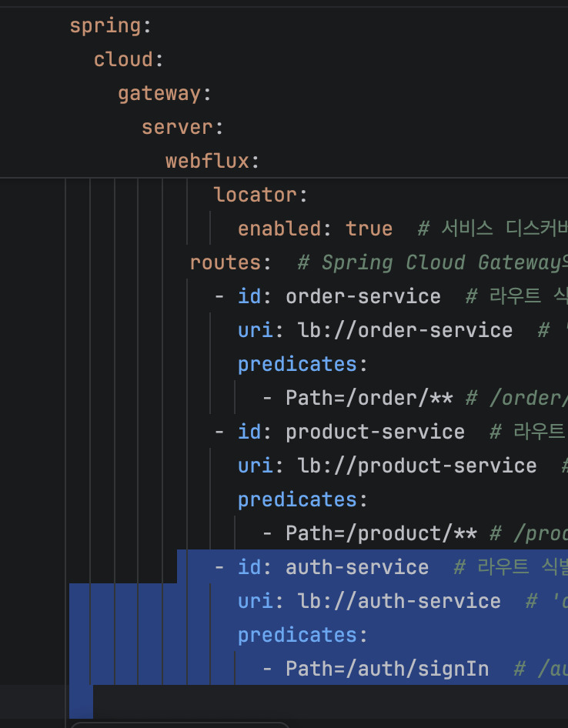Click the 'id' key of product-service route
The image size is (568, 728).
[x=249, y=432]
